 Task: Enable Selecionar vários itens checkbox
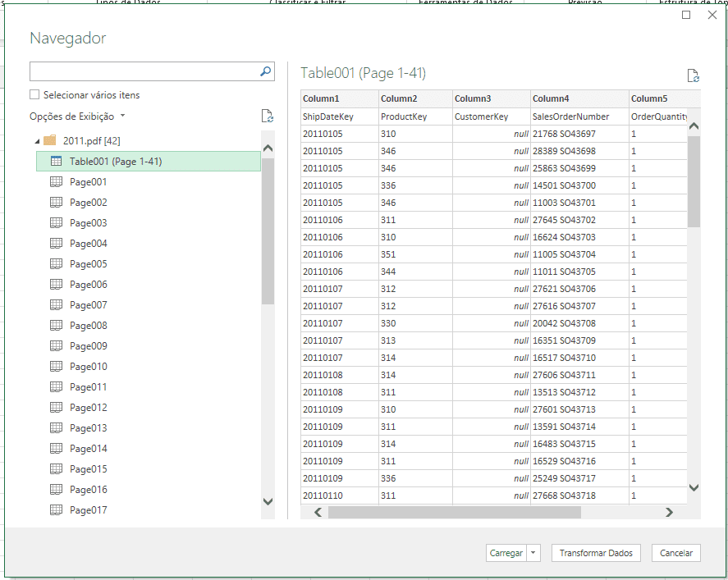tap(34, 94)
